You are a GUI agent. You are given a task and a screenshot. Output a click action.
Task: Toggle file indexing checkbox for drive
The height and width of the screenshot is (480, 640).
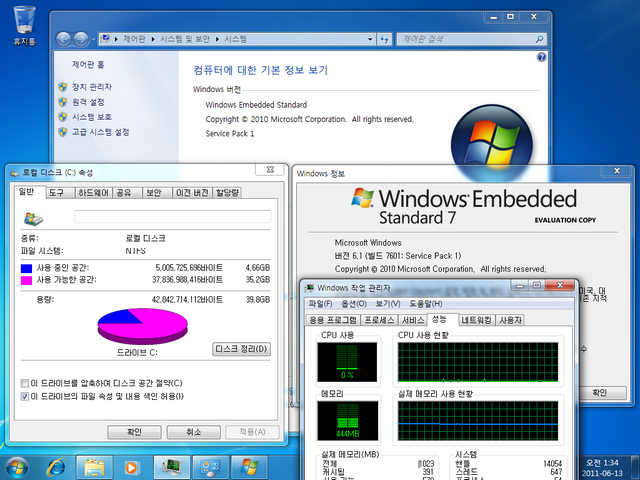pos(25,396)
